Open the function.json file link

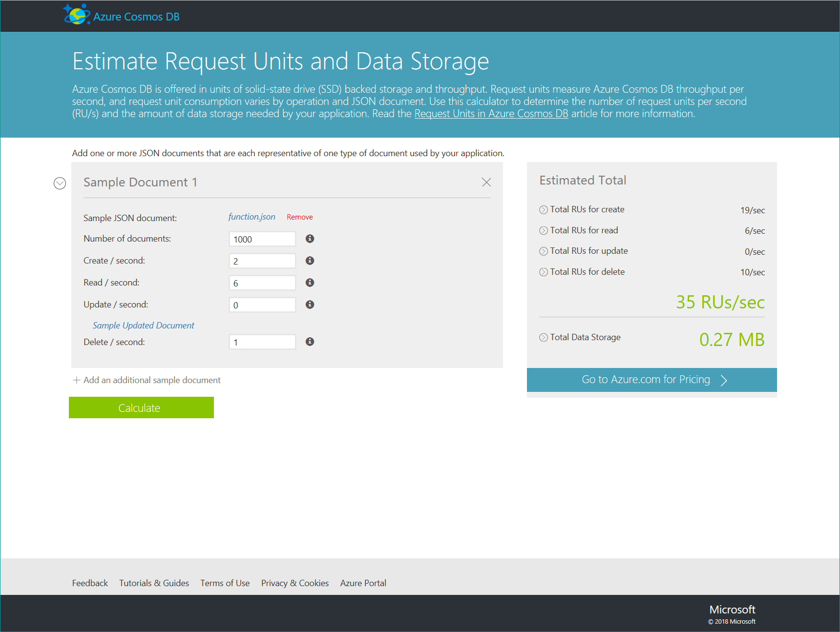coord(252,217)
